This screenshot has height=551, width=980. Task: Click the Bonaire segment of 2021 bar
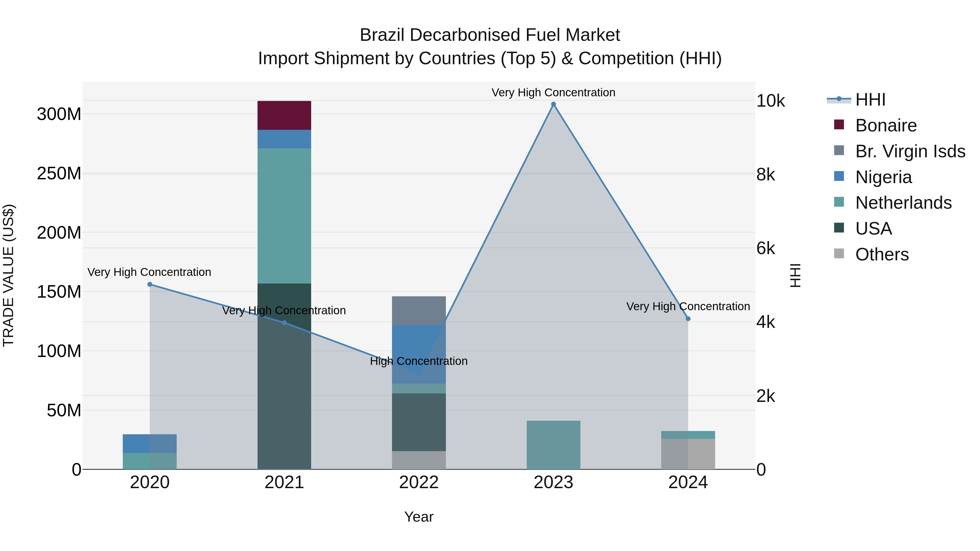click(x=284, y=116)
